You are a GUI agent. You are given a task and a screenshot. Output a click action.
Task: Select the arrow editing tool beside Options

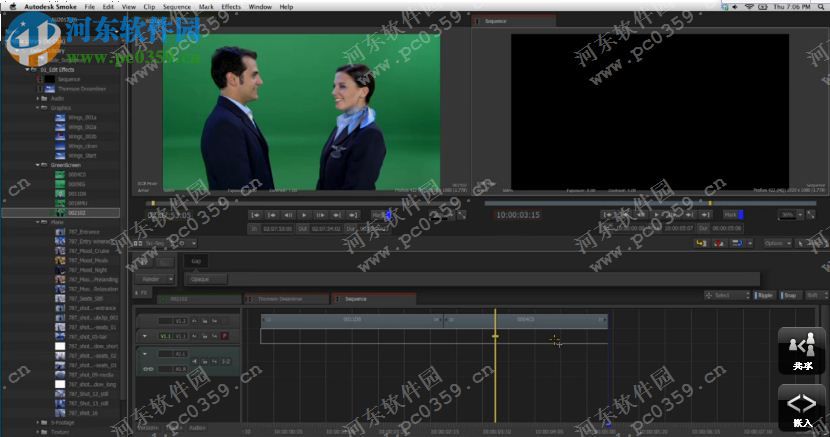(x=801, y=243)
